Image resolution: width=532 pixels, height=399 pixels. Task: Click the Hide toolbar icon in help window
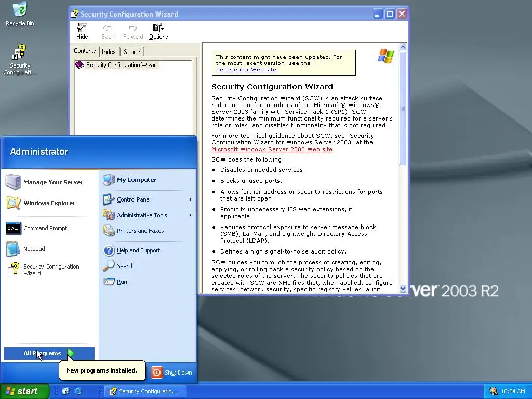(82, 28)
